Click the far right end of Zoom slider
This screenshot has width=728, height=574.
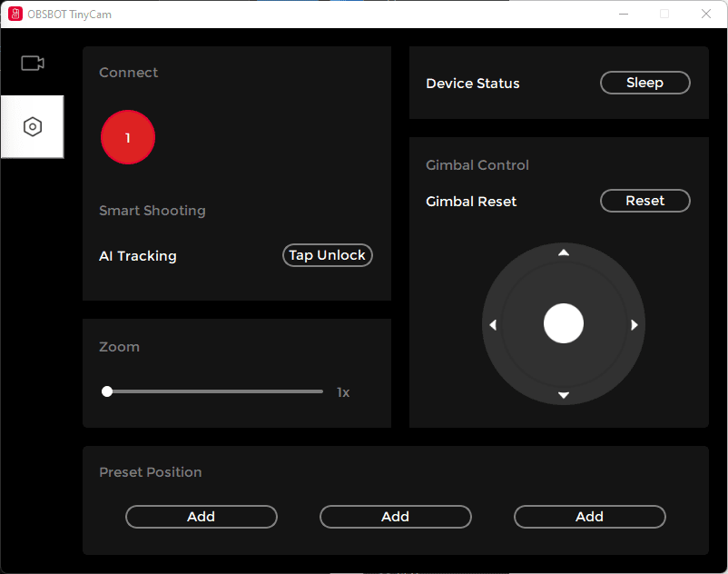tap(321, 391)
